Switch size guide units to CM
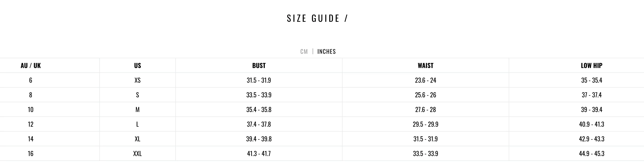Viewport: 644px width, 164px height. [304, 52]
